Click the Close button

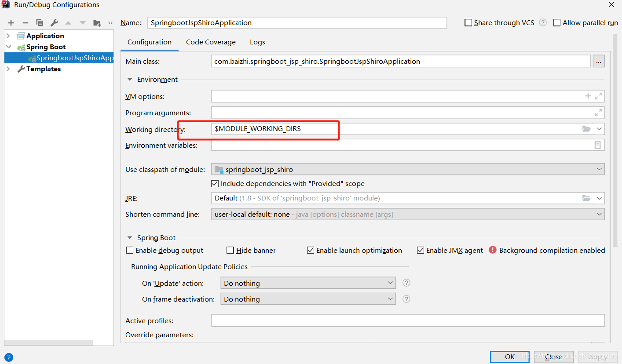point(553,357)
